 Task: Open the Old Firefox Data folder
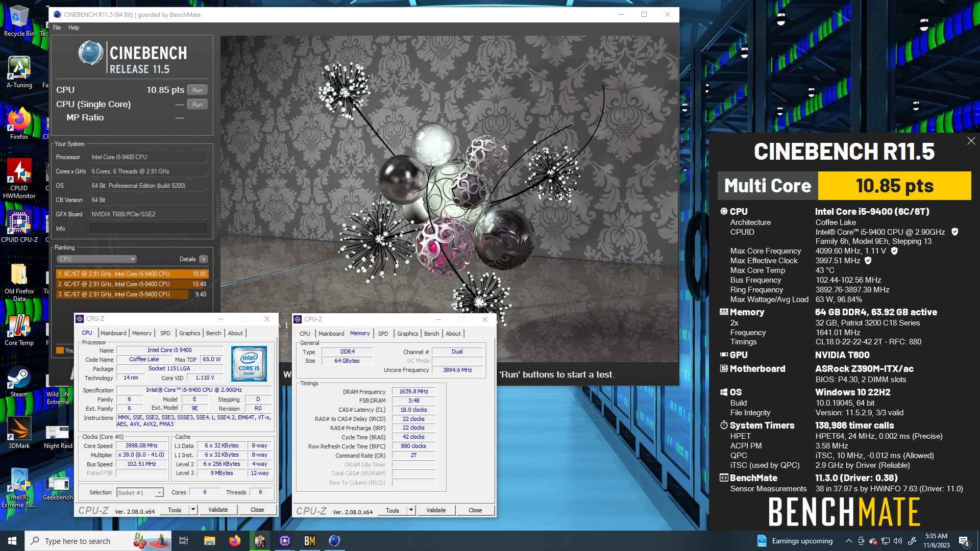tap(19, 282)
